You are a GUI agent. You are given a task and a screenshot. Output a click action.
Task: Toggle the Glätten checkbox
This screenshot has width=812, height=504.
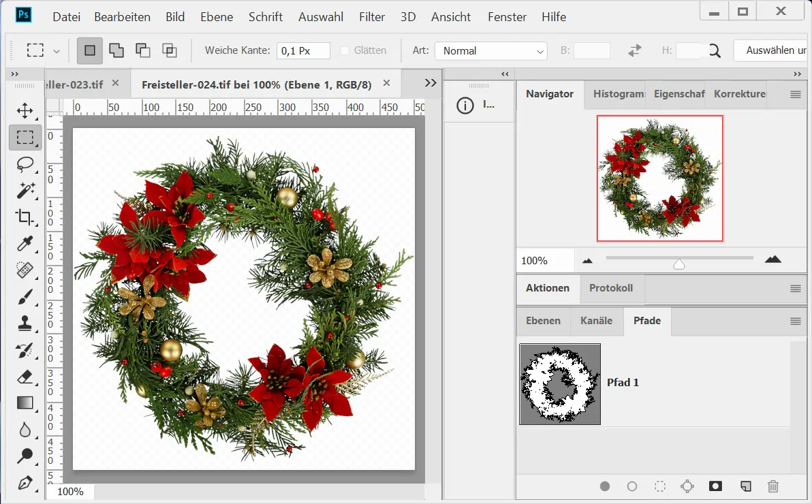coord(345,50)
